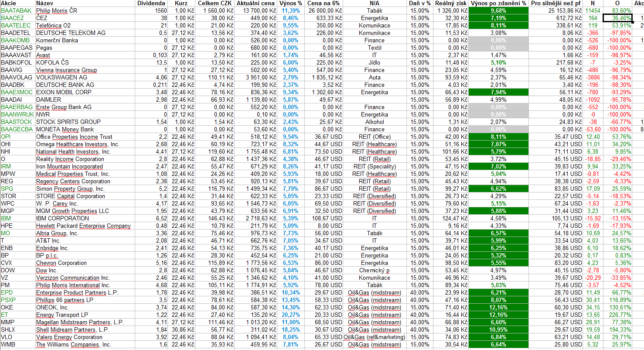Click the 'Alkohol' sector cell

pyautogui.click(x=375, y=122)
